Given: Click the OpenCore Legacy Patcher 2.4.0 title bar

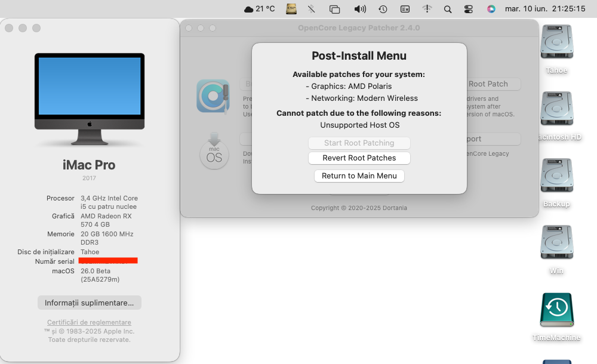Looking at the screenshot, I should pyautogui.click(x=359, y=28).
